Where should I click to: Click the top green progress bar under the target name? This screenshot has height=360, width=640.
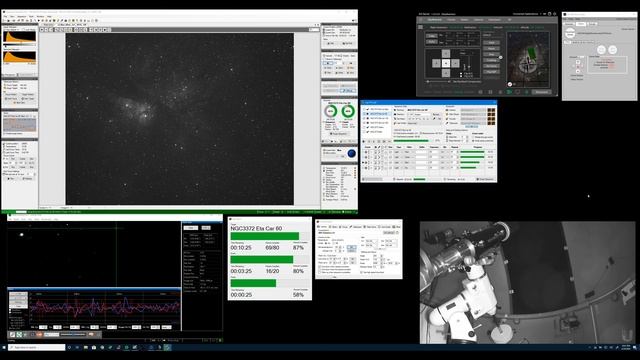pos(265,236)
